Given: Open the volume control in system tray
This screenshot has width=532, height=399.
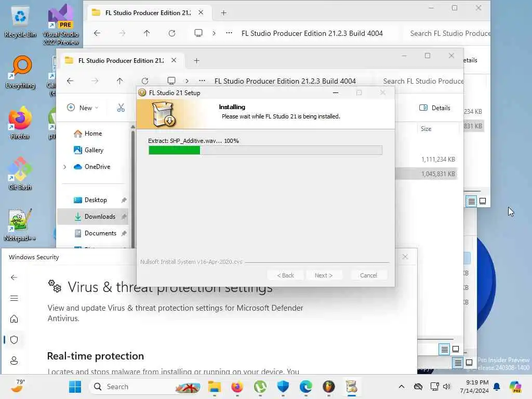Looking at the screenshot, I should click(x=447, y=387).
